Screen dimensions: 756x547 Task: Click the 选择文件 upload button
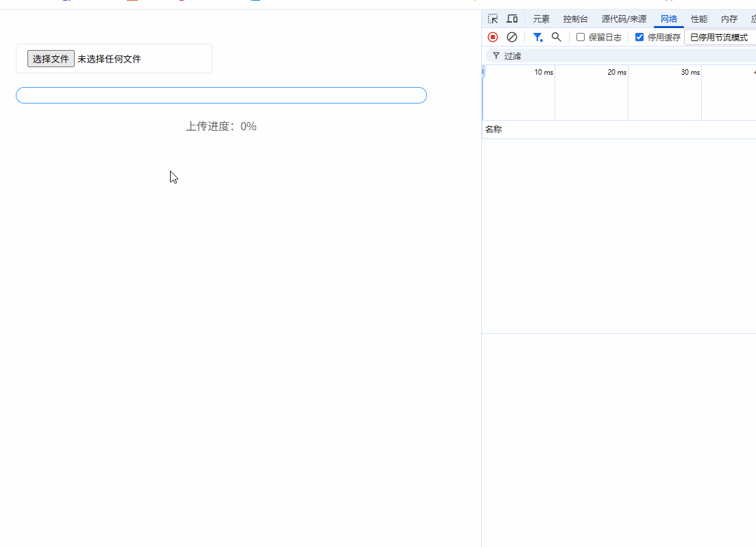[50, 58]
